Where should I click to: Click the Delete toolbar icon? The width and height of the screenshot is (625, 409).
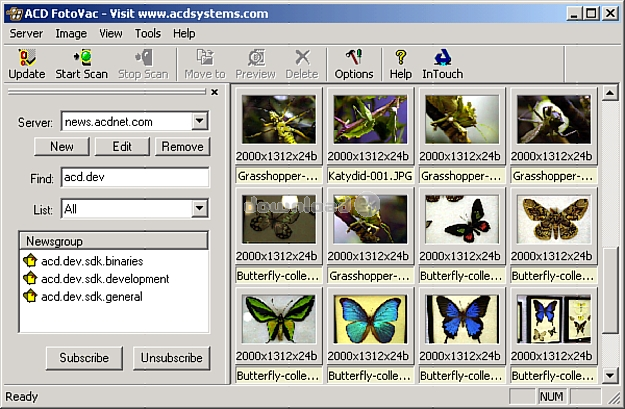302,64
